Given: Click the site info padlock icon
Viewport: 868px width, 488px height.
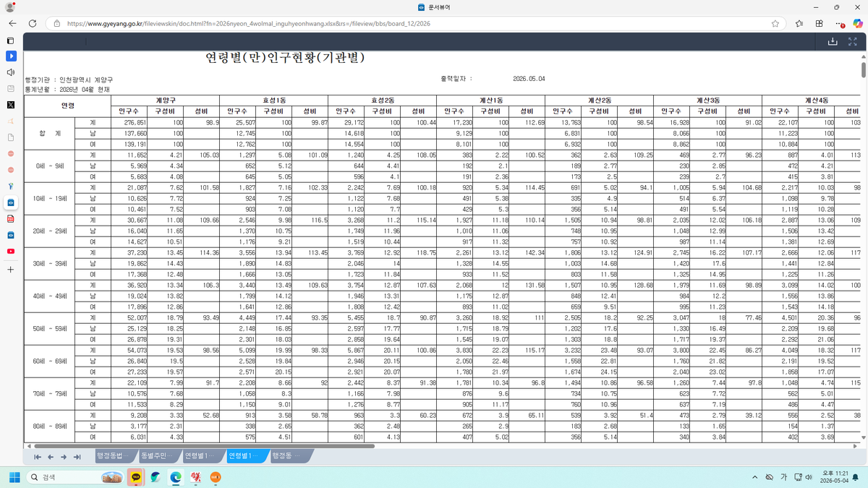Looking at the screenshot, I should pyautogui.click(x=56, y=23).
